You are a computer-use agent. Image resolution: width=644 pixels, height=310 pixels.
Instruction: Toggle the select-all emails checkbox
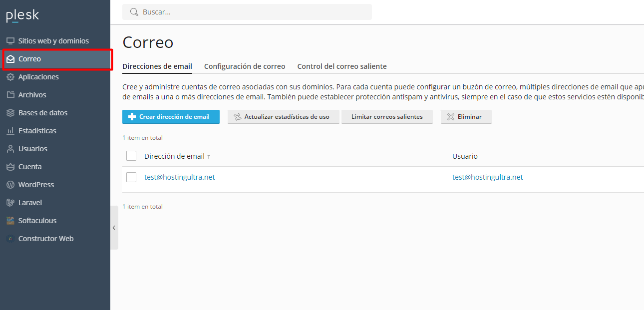tap(131, 156)
